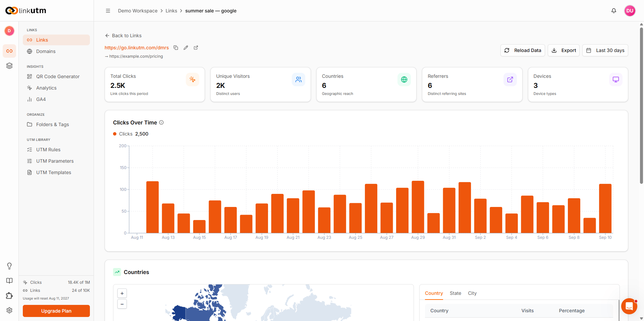This screenshot has width=644, height=321.
Task: Open the settings gear icon
Action: tap(9, 310)
